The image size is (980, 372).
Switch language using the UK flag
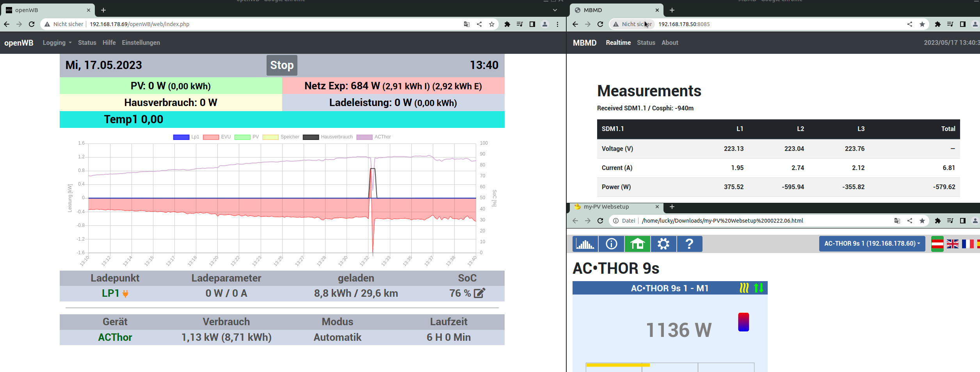pyautogui.click(x=952, y=244)
